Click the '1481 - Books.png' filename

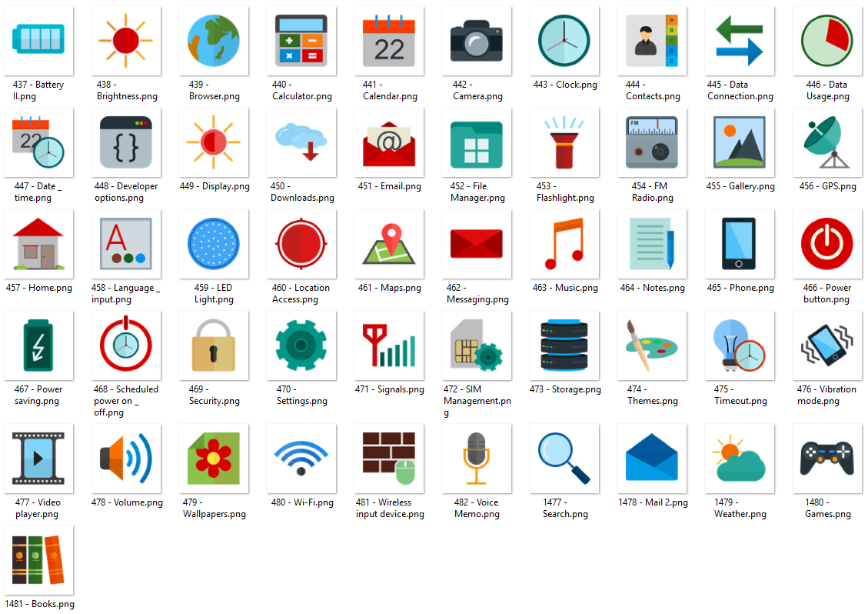pos(40,604)
